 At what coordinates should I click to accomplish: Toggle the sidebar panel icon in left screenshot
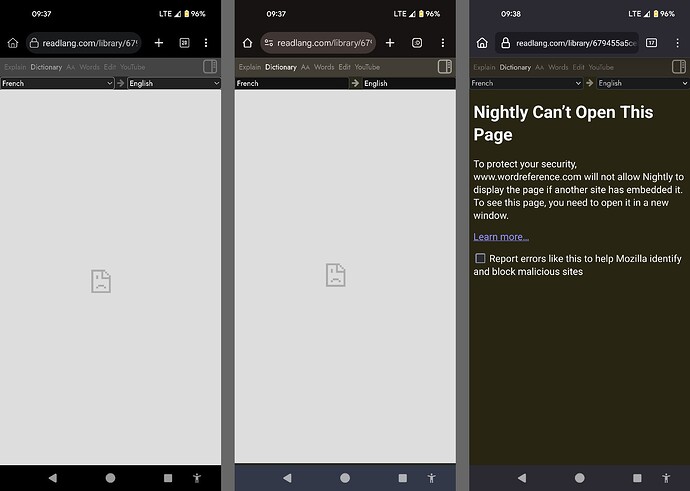pyautogui.click(x=210, y=67)
